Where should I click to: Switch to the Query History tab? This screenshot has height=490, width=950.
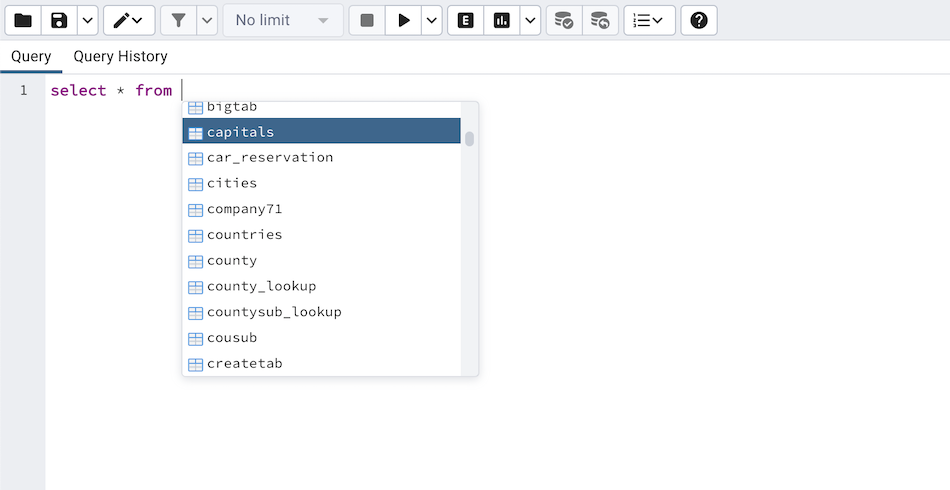(x=120, y=56)
